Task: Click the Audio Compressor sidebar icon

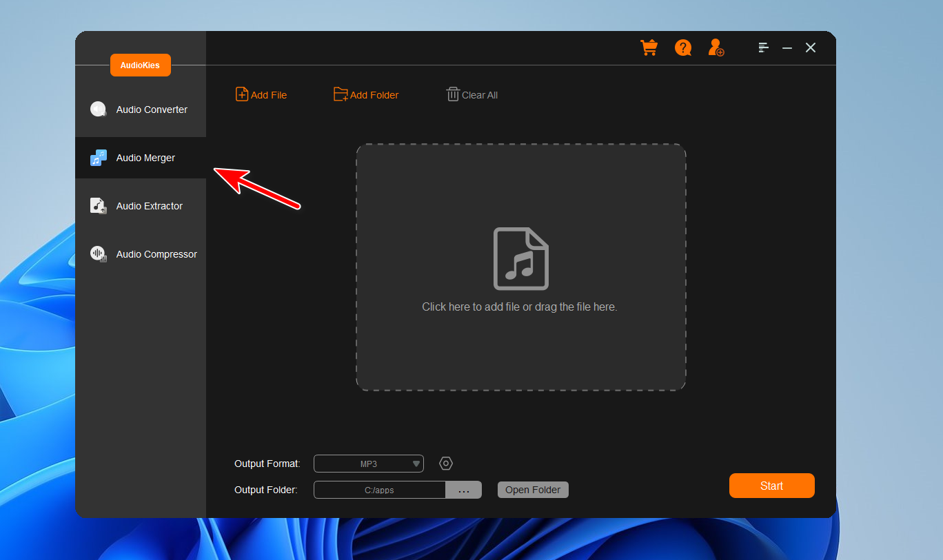Action: click(x=99, y=254)
